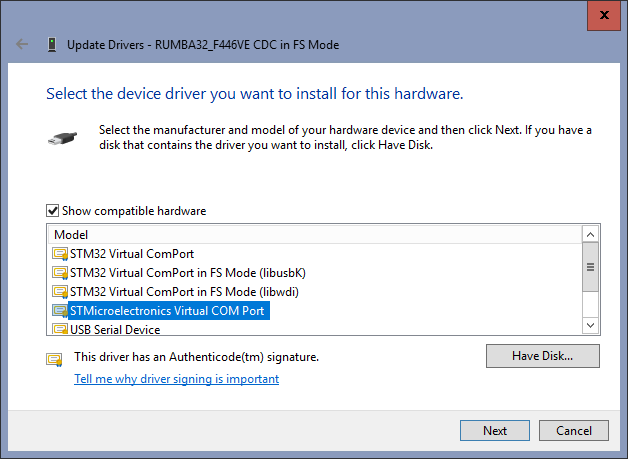628x459 pixels.
Task: Uncheck Show compatible hardware checkbox
Action: pos(53,210)
